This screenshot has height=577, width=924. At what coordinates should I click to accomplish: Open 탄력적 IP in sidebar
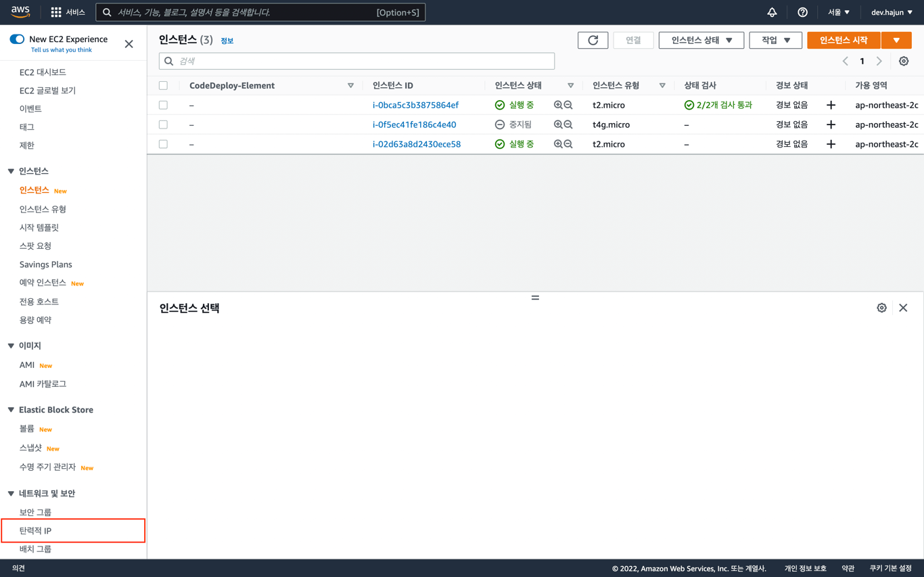(35, 531)
